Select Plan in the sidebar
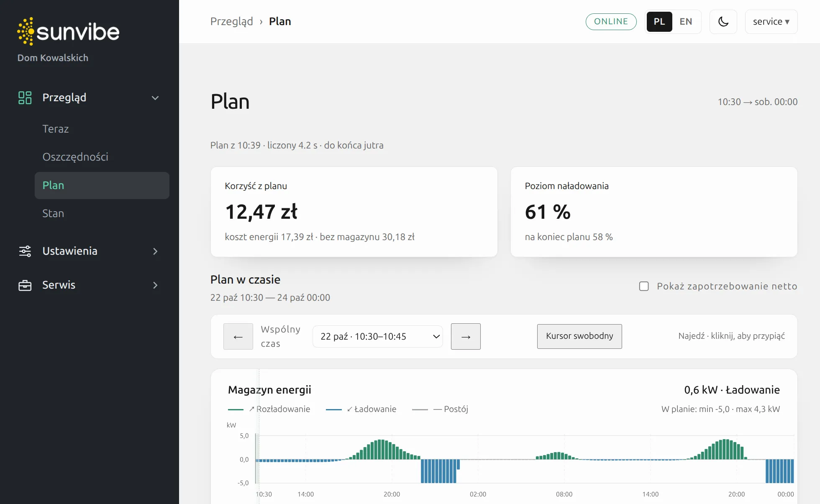Screen dimensions: 820x504 click(102, 185)
